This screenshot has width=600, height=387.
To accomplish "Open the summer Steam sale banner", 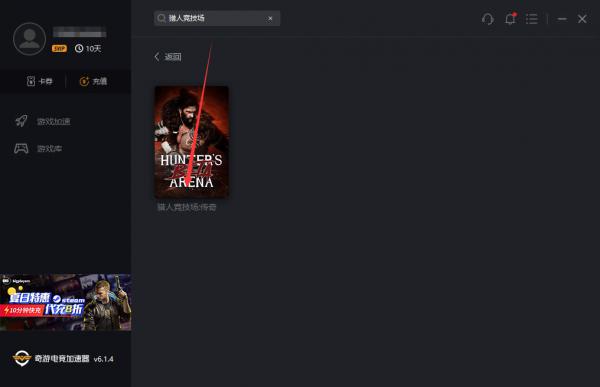I will pyautogui.click(x=65, y=302).
